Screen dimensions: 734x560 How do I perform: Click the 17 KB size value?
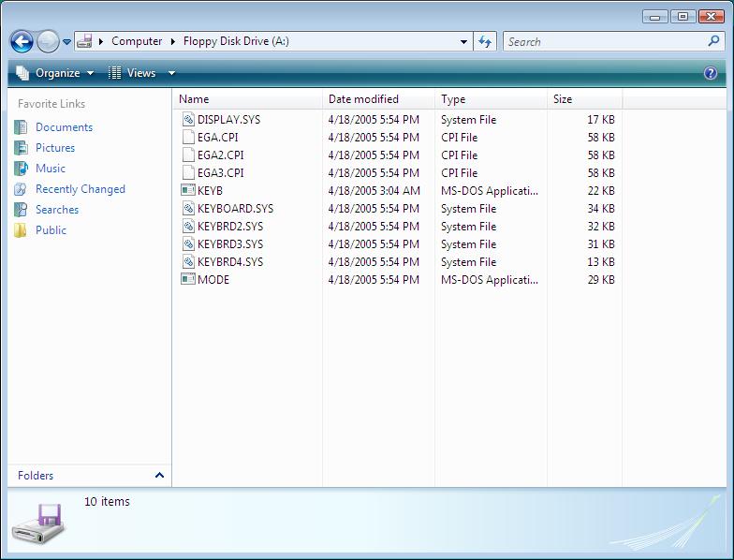(x=601, y=120)
